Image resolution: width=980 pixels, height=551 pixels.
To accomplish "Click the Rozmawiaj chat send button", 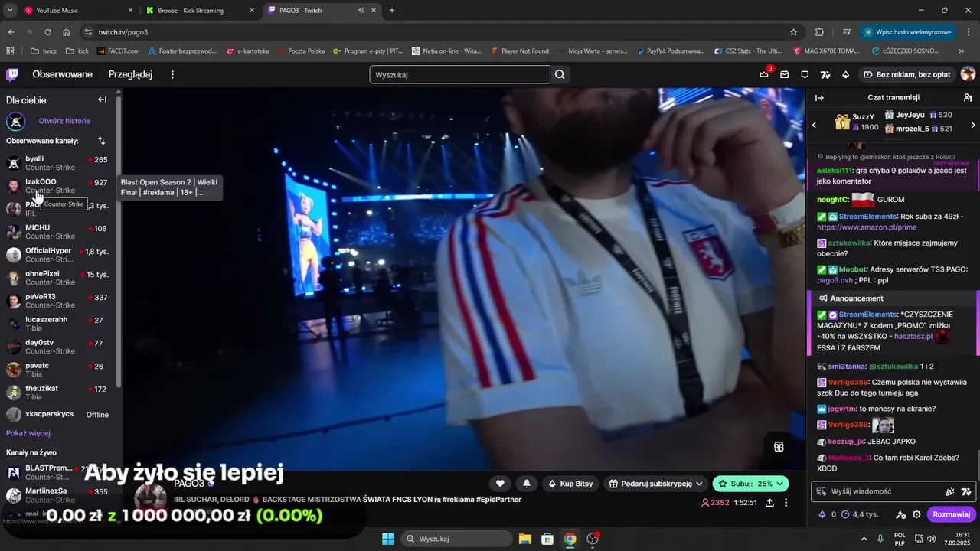I will click(x=952, y=514).
